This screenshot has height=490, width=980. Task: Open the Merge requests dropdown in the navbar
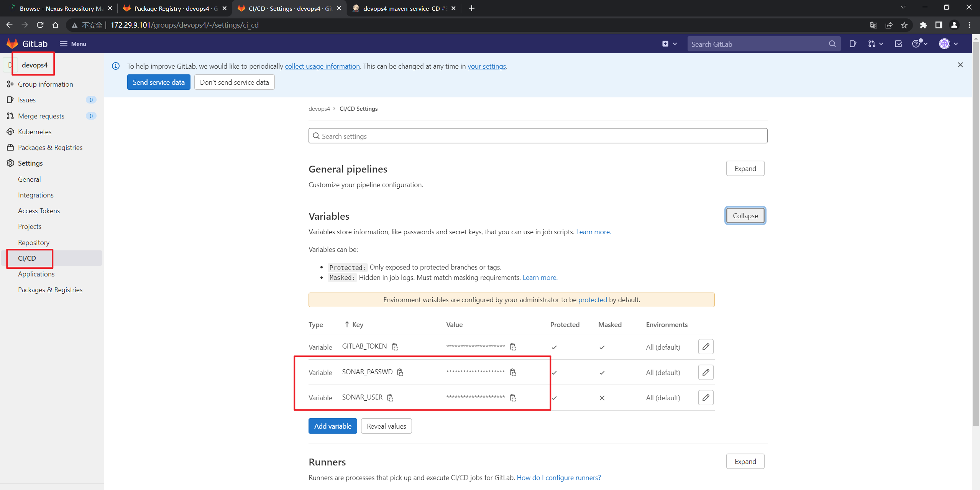875,44
